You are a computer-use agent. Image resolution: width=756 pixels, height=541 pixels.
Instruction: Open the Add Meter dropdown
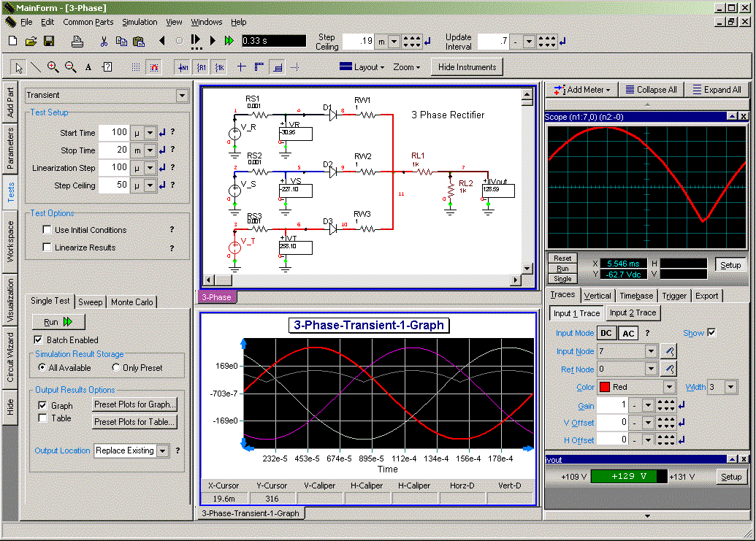(581, 90)
